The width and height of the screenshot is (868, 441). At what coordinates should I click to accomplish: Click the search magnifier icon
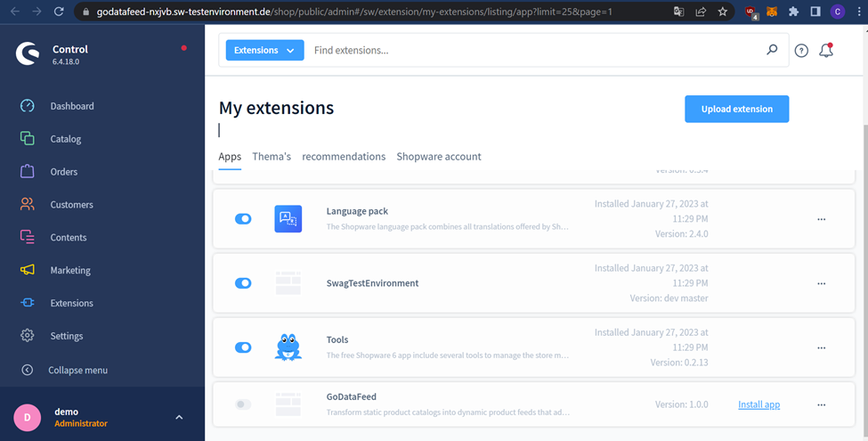[x=772, y=50]
